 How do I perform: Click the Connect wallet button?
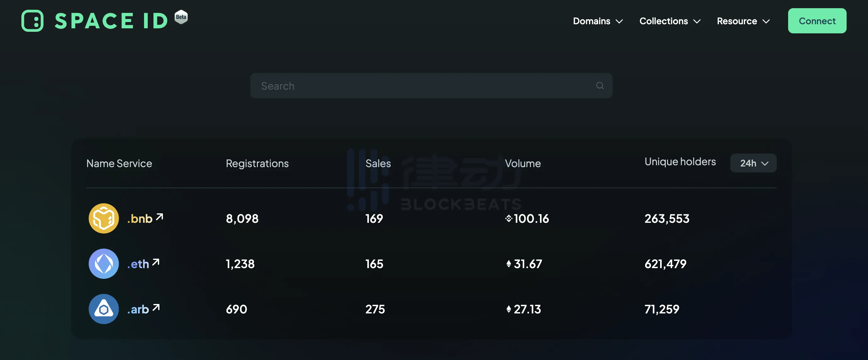pos(817,21)
